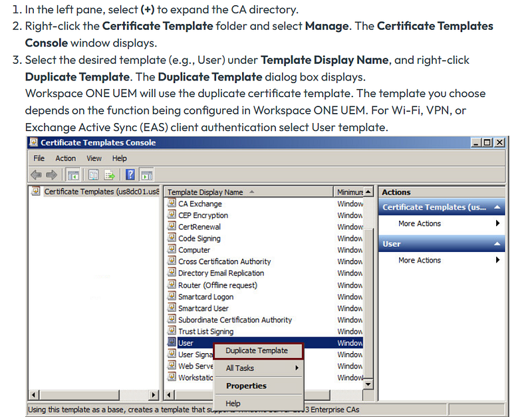Click the Back arrow toolbar icon
The image size is (532, 417).
click(36, 175)
